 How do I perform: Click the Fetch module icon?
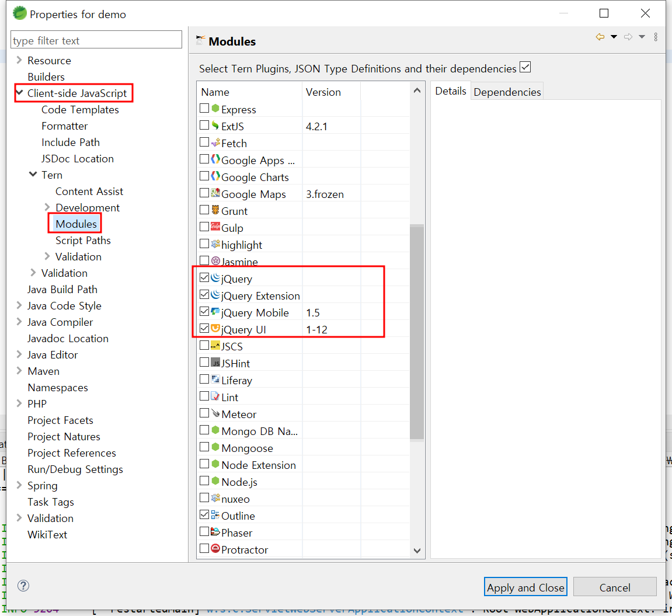click(x=215, y=142)
